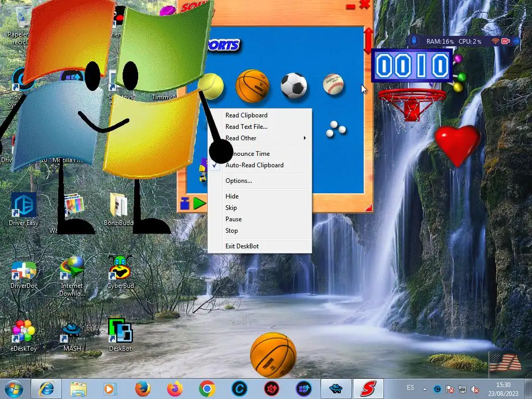This screenshot has height=399, width=532.
Task: Click the blue arrow on the monitor bar
Action: [x=516, y=41]
